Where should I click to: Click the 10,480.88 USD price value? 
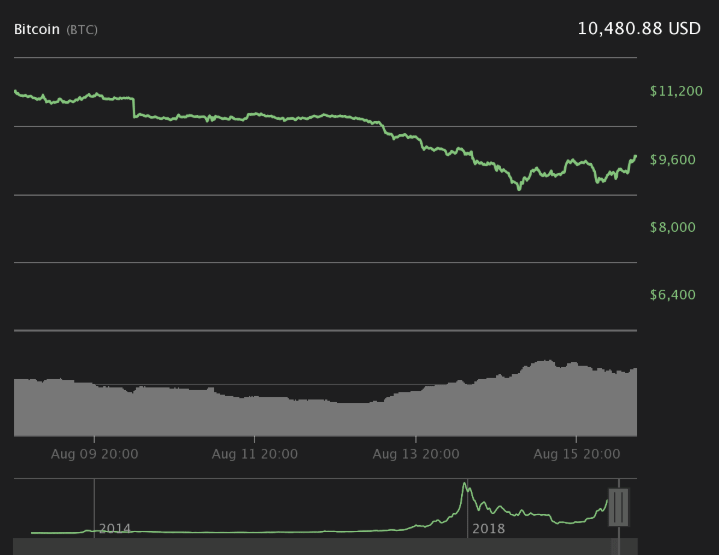(639, 29)
